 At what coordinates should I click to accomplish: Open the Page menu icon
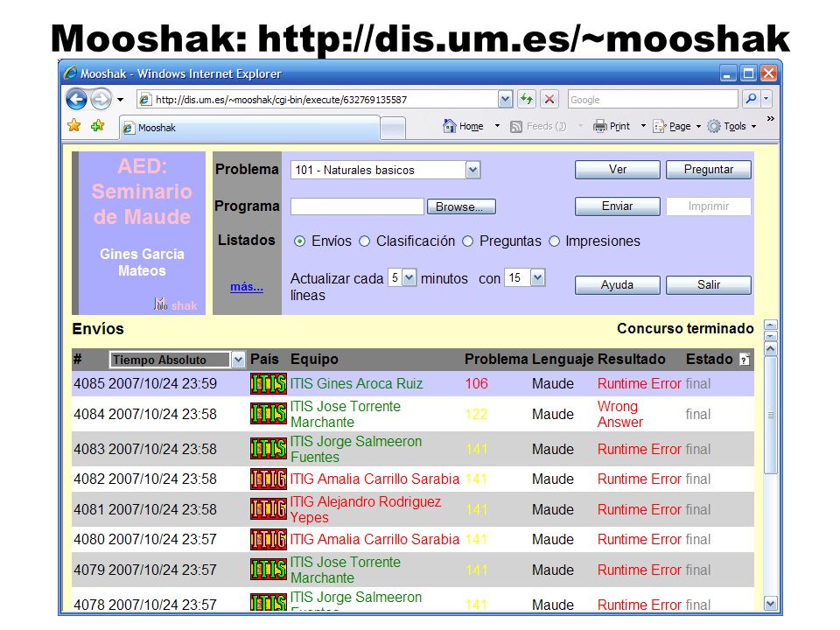660,126
